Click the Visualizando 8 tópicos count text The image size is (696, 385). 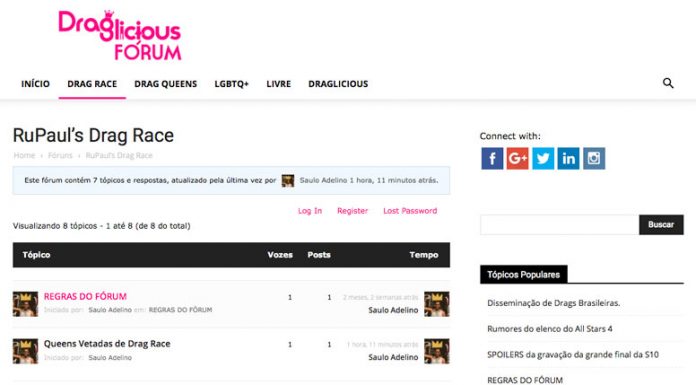click(x=102, y=226)
